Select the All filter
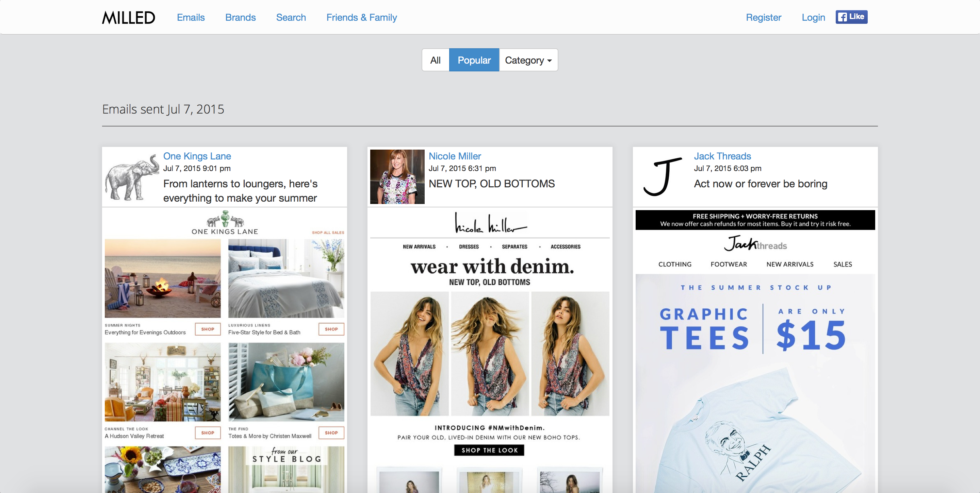This screenshot has width=980, height=493. click(x=435, y=60)
